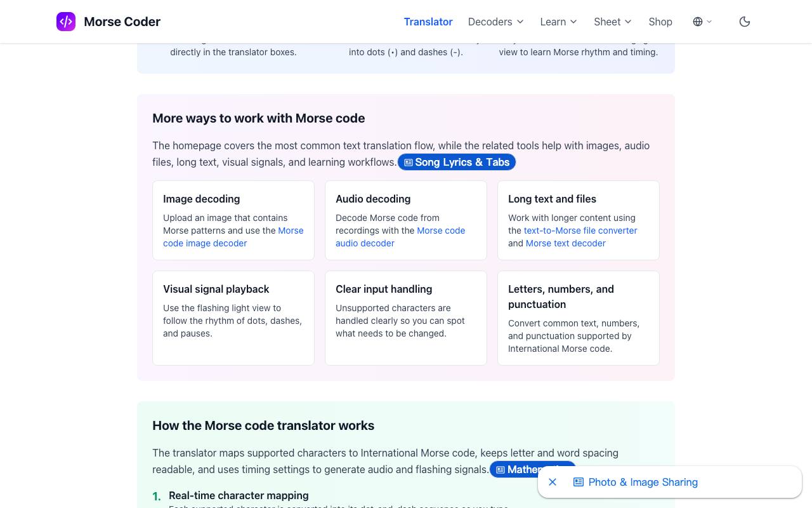This screenshot has width=812, height=508.
Task: Expand the Decoders menu
Action: coord(496,22)
